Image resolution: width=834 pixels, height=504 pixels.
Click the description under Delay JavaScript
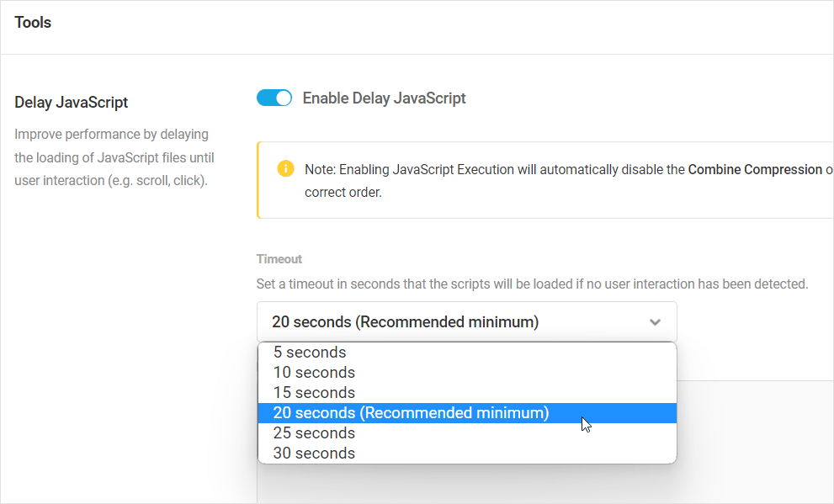pos(111,158)
